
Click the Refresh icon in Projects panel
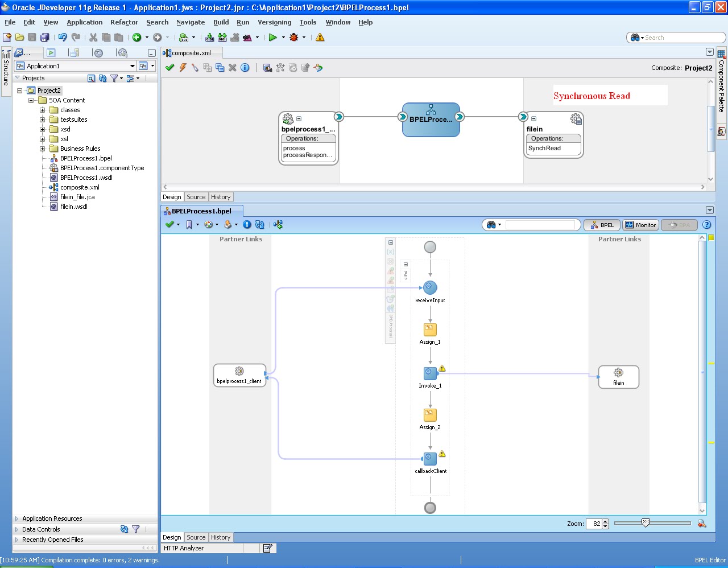[102, 78]
